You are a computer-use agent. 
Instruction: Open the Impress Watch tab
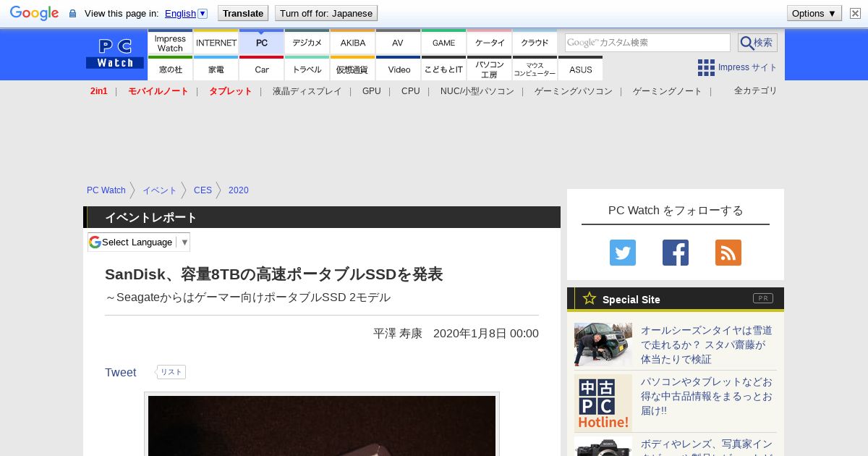coord(170,42)
